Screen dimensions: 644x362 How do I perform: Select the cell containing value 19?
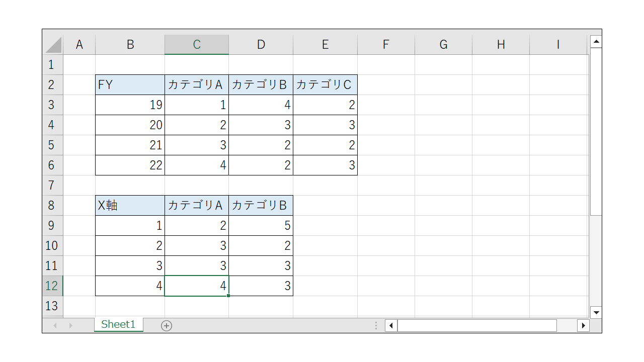click(x=130, y=105)
